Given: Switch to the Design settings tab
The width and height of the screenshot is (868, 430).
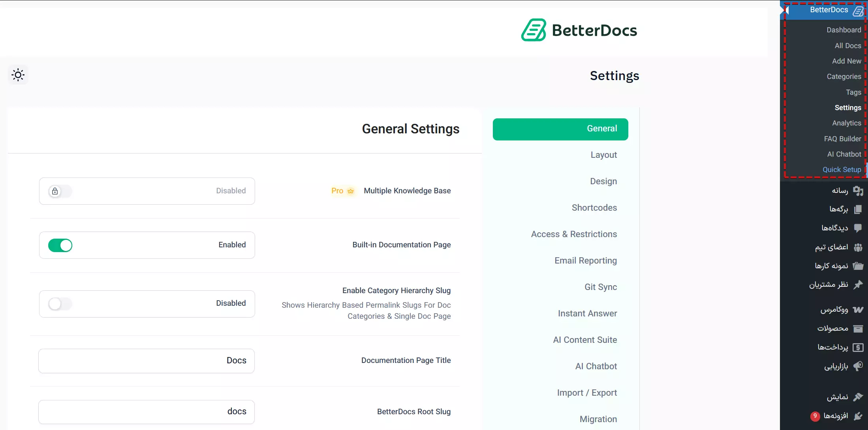Looking at the screenshot, I should pyautogui.click(x=603, y=181).
